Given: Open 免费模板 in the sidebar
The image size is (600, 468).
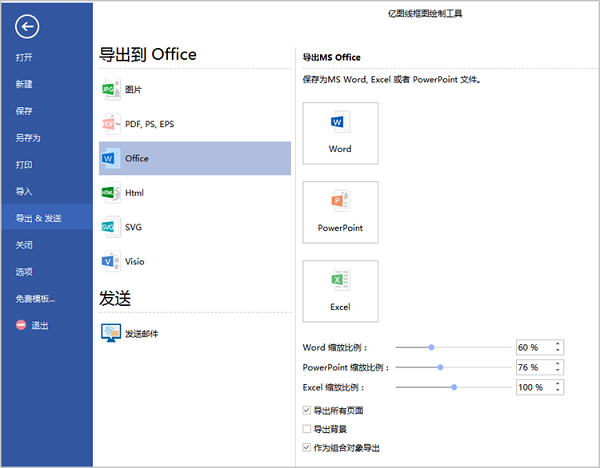Looking at the screenshot, I should 35,298.
